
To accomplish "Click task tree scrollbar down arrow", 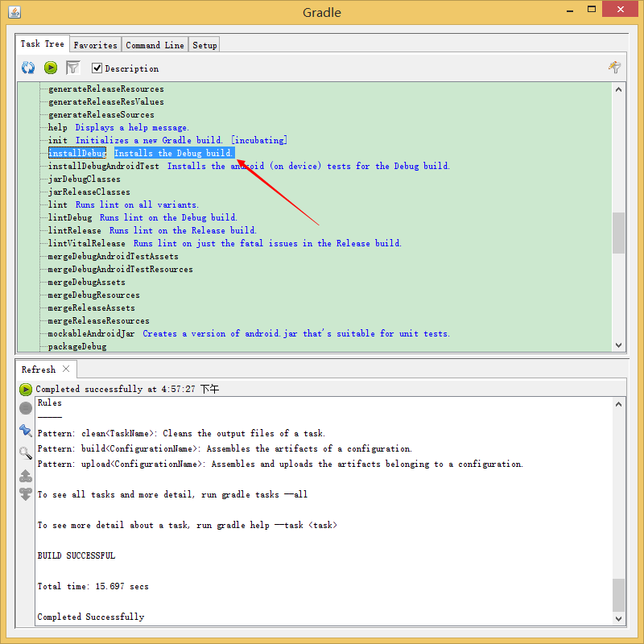I will (x=618, y=345).
